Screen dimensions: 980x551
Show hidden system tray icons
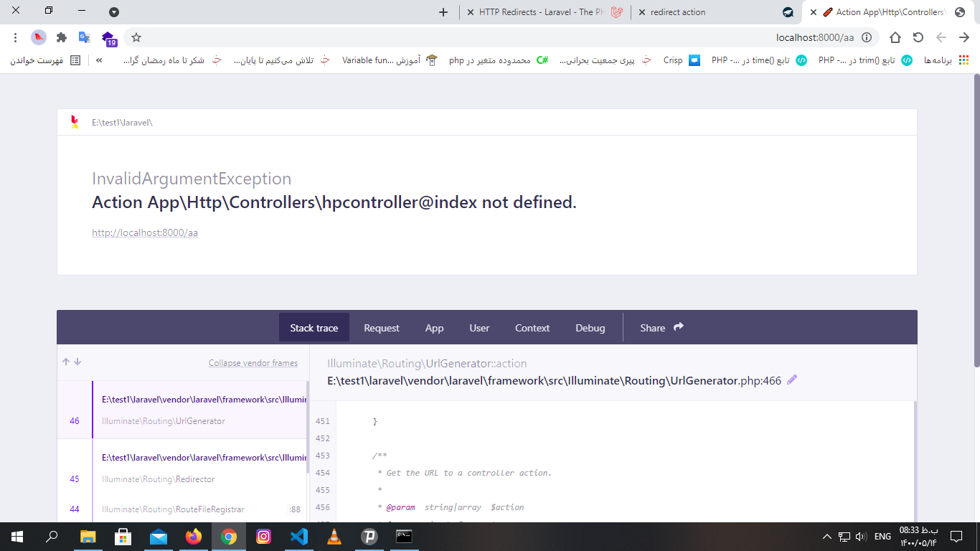point(827,537)
